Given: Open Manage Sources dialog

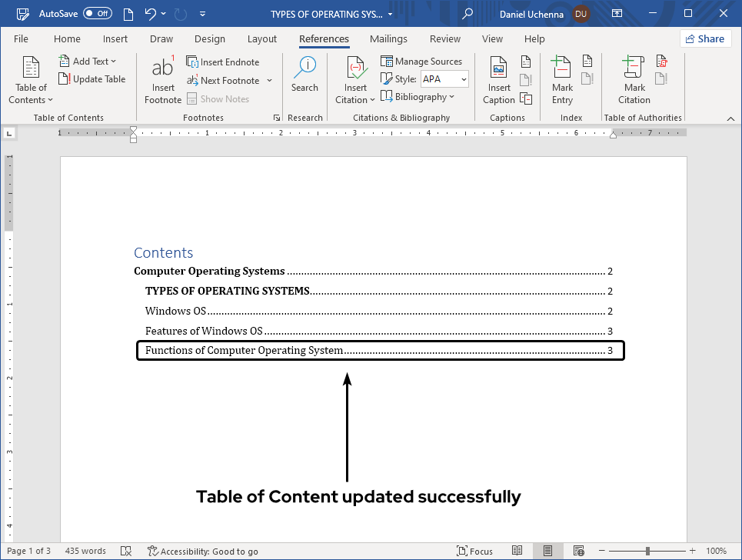Looking at the screenshot, I should point(421,61).
